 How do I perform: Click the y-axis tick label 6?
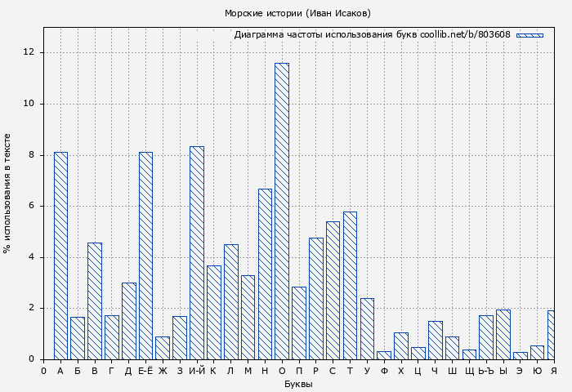pyautogui.click(x=31, y=206)
